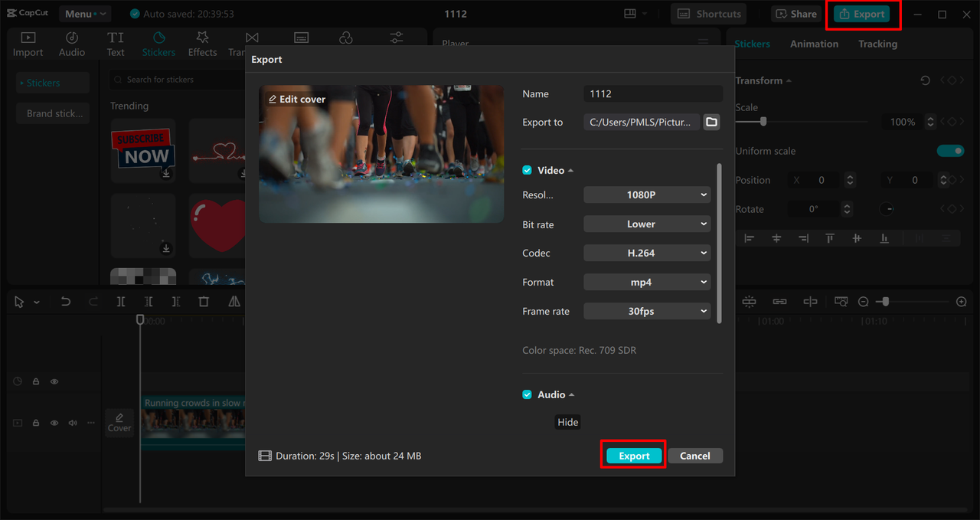This screenshot has width=980, height=520.
Task: Click the align top icon
Action: [x=830, y=239]
